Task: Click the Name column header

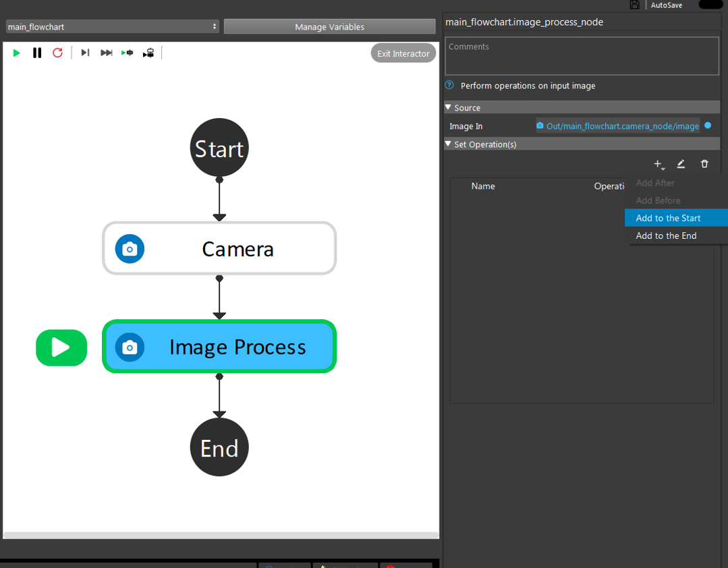Action: coord(483,186)
